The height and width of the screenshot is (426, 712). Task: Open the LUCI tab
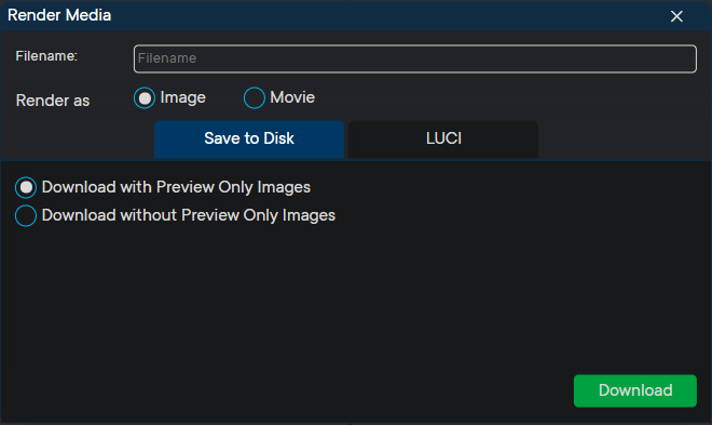[443, 139]
